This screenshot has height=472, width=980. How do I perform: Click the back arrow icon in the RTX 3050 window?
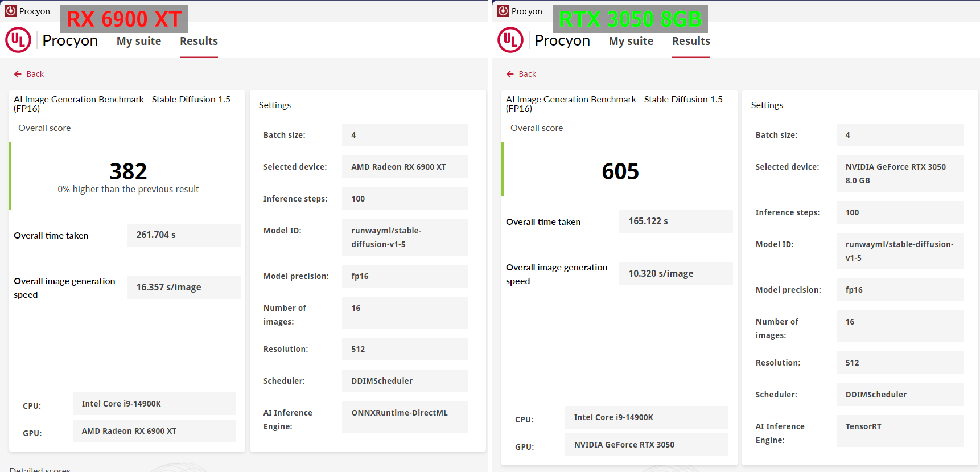click(510, 74)
